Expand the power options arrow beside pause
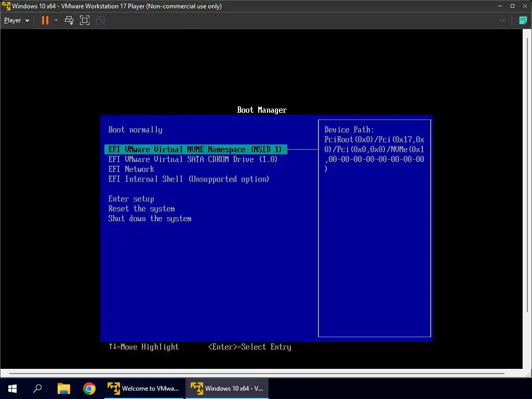Screen dimensions: 532x399 [x=56, y=20]
